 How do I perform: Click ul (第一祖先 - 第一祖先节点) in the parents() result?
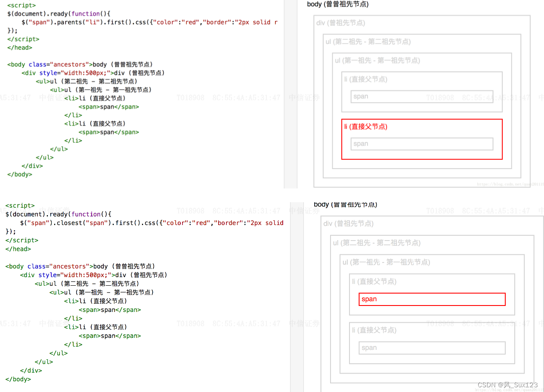377,61
